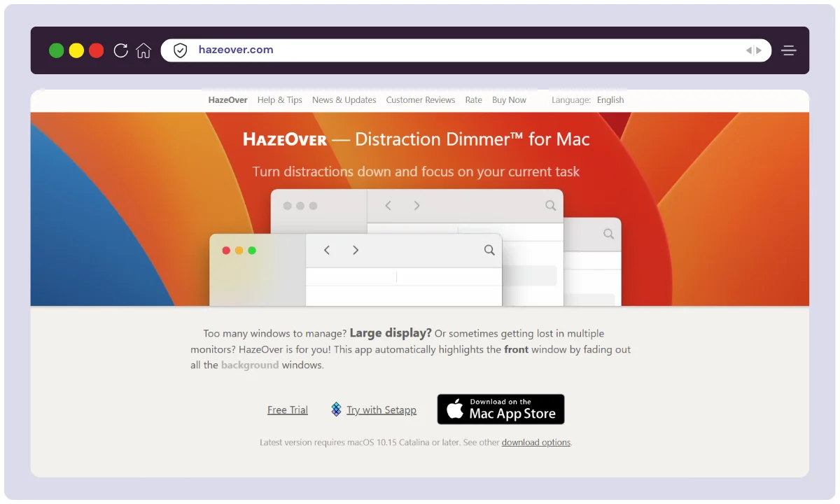Focus the hazeover.com address field
Image resolution: width=840 pixels, height=504 pixels.
(x=465, y=50)
